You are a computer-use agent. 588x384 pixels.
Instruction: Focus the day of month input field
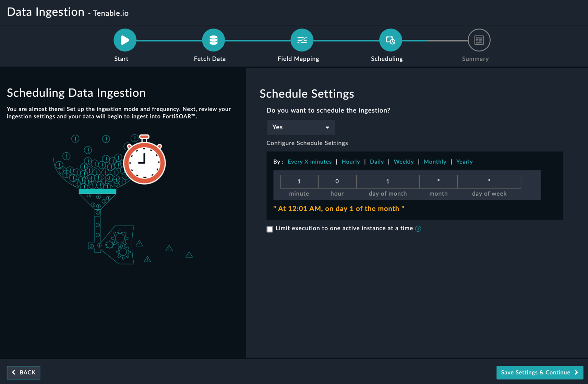click(388, 182)
